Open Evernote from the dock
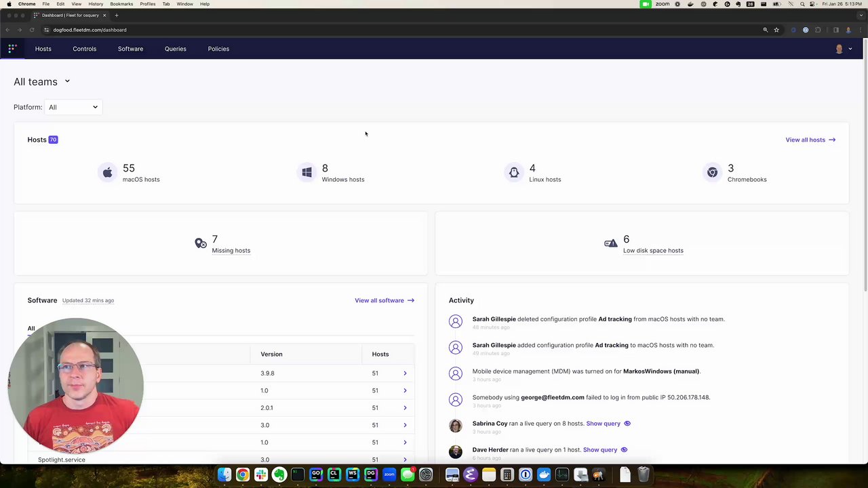Viewport: 868px width, 488px height. pos(279,474)
